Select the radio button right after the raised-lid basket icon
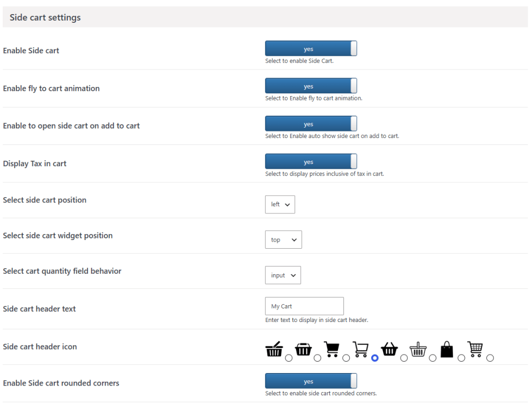The width and height of the screenshot is (532, 404). tap(289, 358)
